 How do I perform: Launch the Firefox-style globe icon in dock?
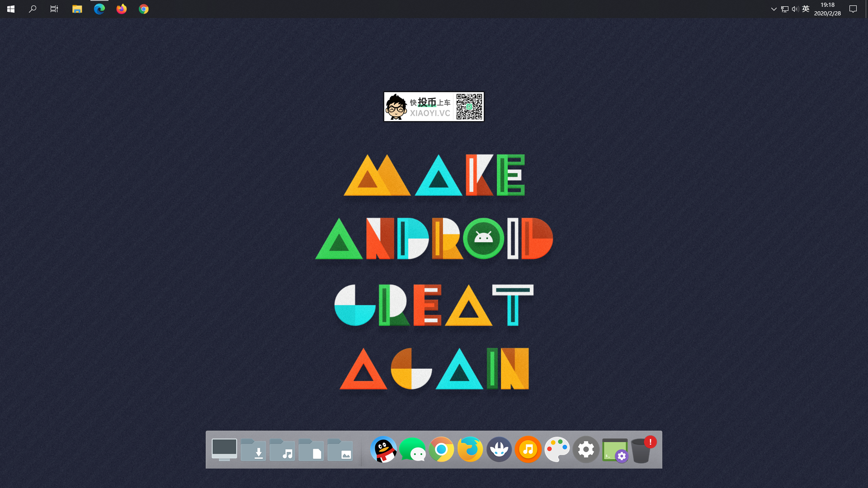470,450
